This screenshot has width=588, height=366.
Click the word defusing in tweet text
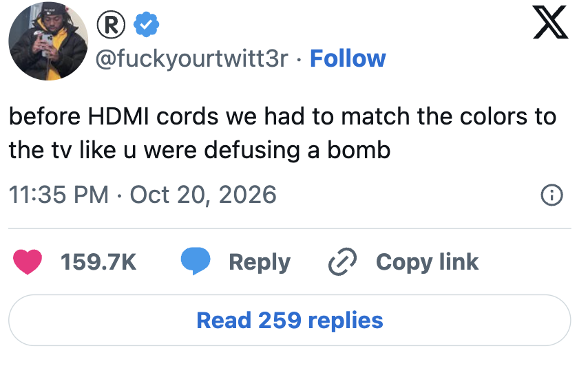click(x=252, y=151)
